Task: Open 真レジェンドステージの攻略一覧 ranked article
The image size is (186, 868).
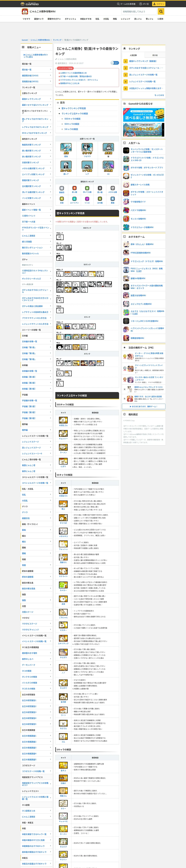Action: coord(143,75)
